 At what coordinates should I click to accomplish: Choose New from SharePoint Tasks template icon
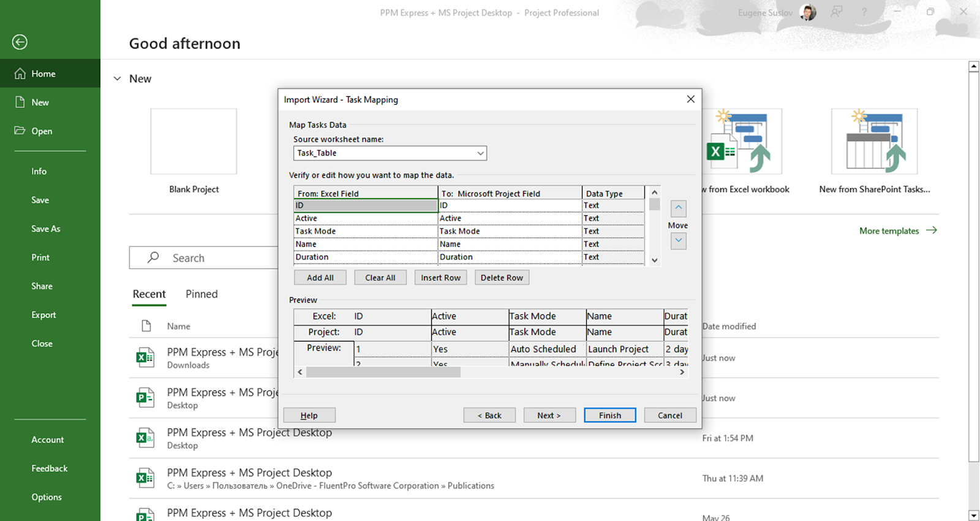874,142
